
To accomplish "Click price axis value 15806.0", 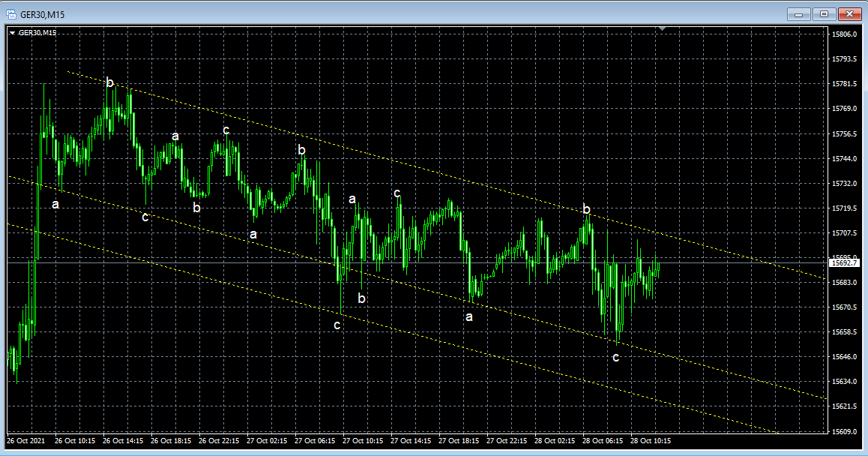I will [x=844, y=34].
